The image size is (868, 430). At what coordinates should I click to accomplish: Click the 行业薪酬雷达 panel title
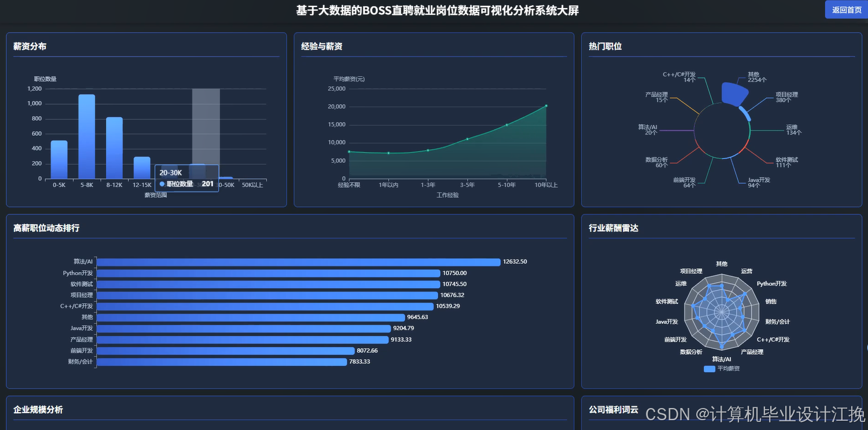click(x=614, y=228)
